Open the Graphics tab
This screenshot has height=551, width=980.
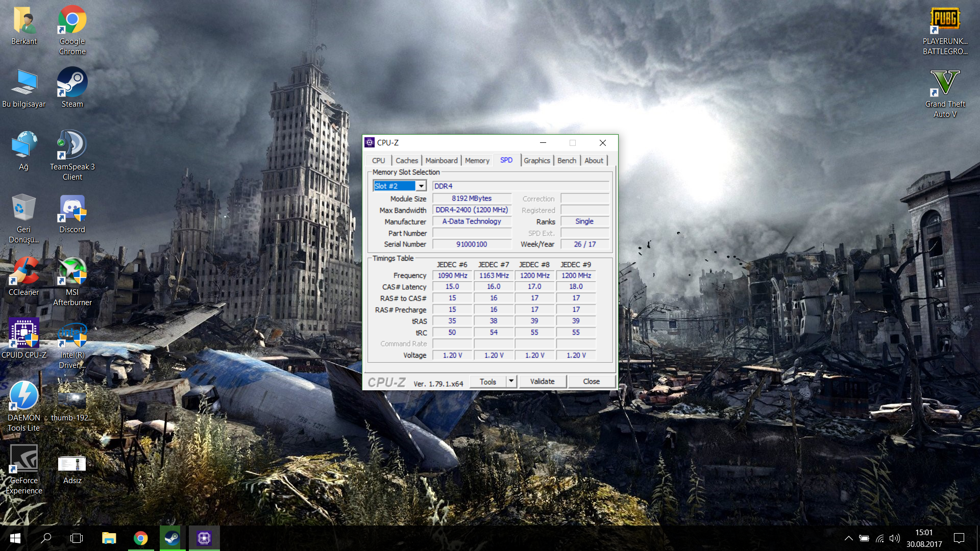click(x=536, y=160)
